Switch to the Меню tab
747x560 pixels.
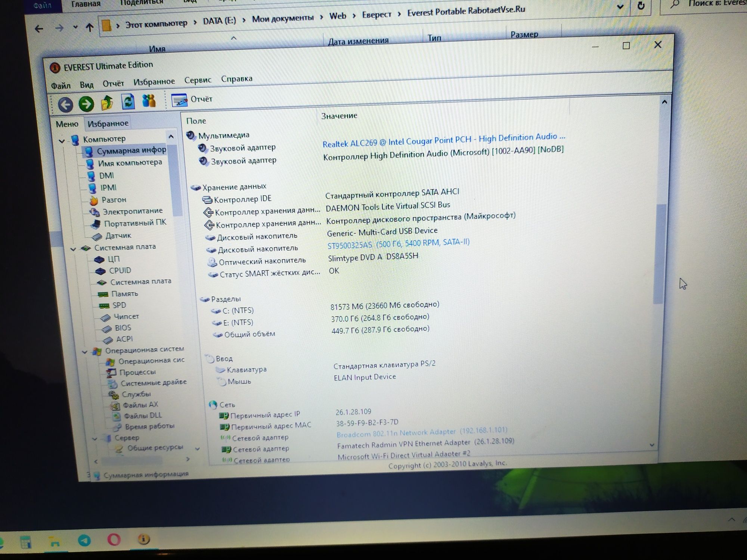(x=67, y=124)
